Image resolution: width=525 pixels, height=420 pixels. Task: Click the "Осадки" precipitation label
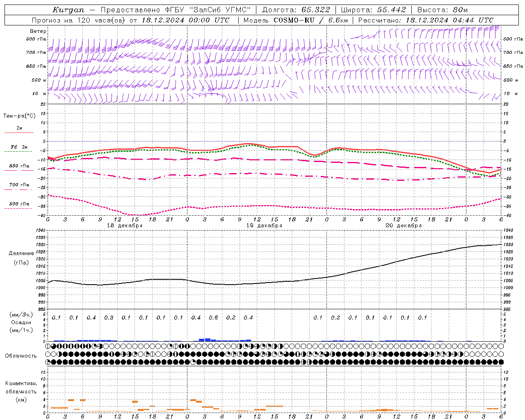click(x=21, y=322)
